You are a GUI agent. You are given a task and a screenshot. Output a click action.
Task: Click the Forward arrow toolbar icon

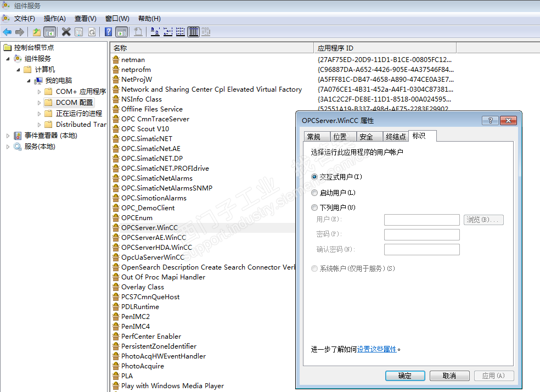(x=20, y=32)
